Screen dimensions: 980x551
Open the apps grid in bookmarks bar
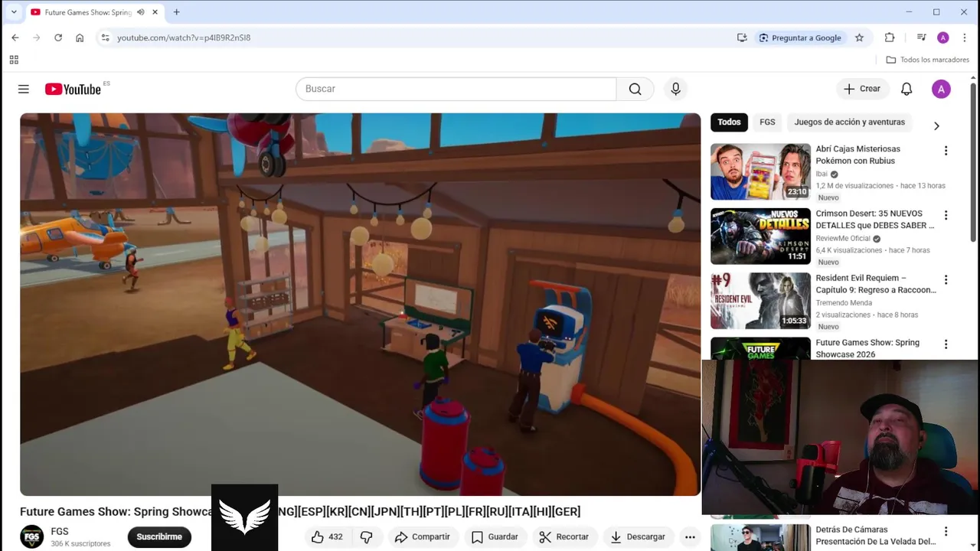coord(14,60)
